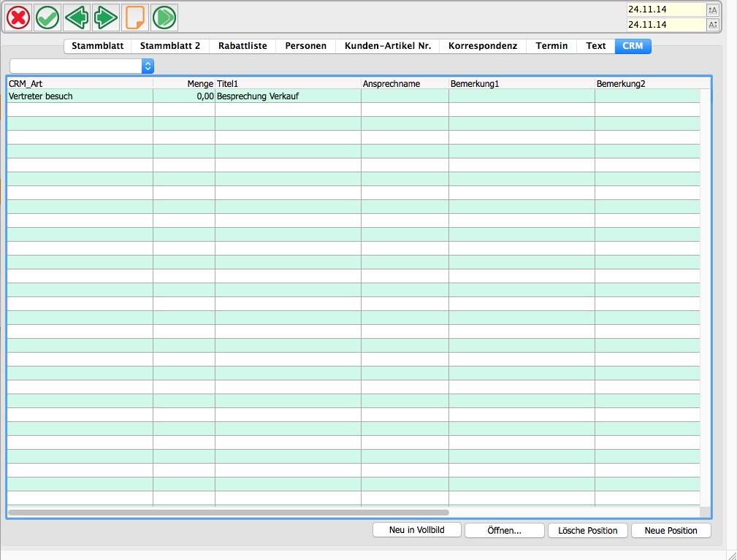The height and width of the screenshot is (560, 737).
Task: Select the Besprechung Verkauf cell
Action: point(288,96)
